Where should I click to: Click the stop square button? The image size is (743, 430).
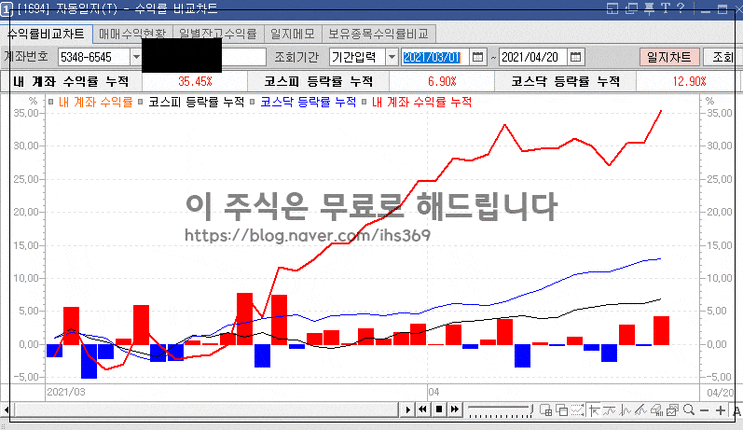pos(439,410)
